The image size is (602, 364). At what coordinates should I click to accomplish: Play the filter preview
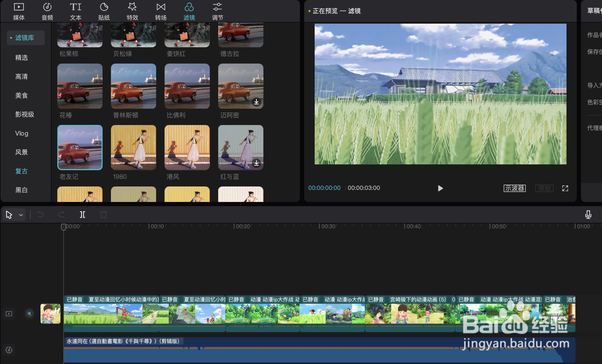coord(440,188)
